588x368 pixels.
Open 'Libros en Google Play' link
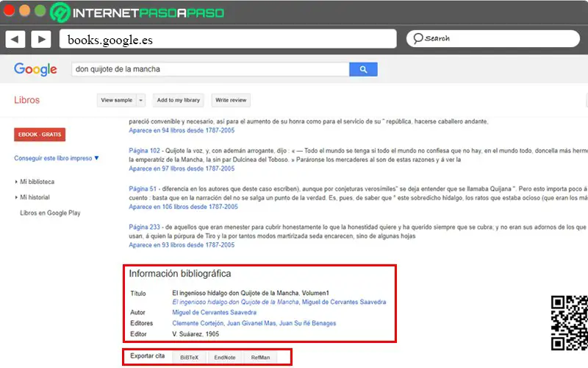50,213
